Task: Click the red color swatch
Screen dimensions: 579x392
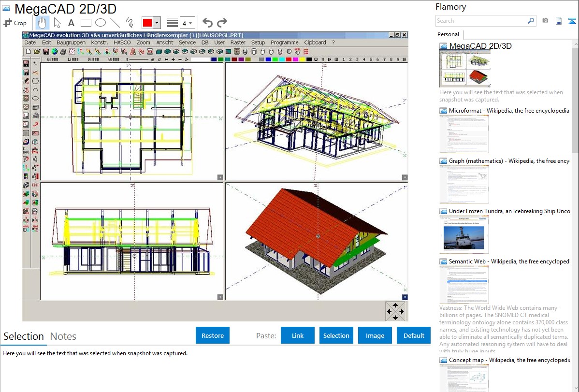Action: (147, 23)
